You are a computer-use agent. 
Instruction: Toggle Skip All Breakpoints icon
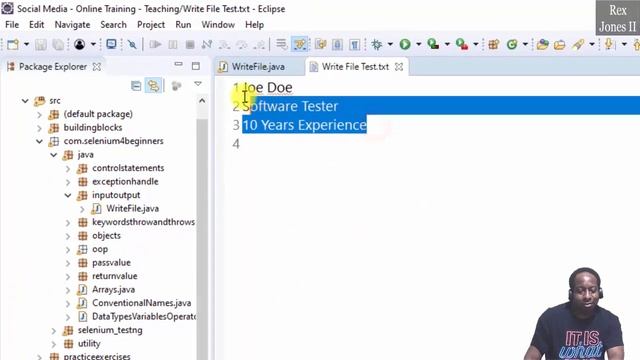click(132, 44)
